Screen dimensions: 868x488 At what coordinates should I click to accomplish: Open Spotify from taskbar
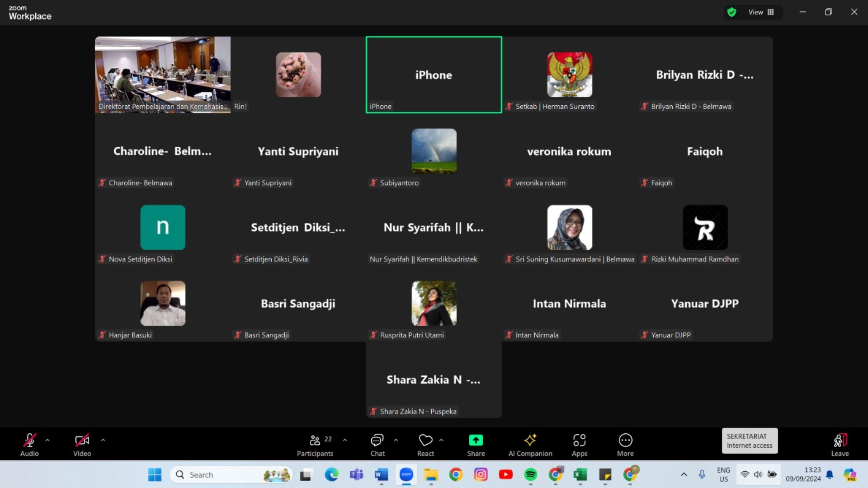530,474
